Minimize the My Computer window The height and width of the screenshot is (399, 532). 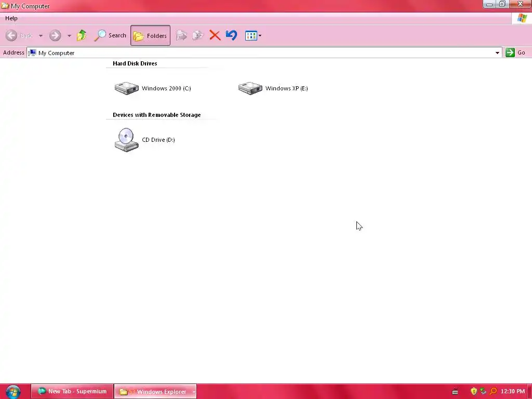click(x=489, y=4)
